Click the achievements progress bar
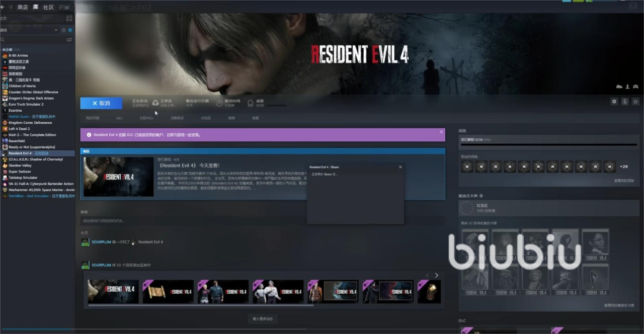Viewport: 644px width, 334px height. pyautogui.click(x=549, y=145)
